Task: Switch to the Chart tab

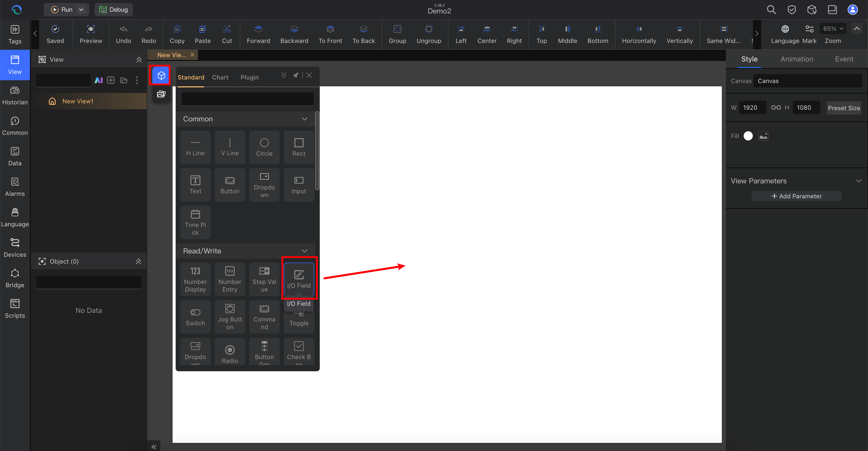Action: [220, 77]
